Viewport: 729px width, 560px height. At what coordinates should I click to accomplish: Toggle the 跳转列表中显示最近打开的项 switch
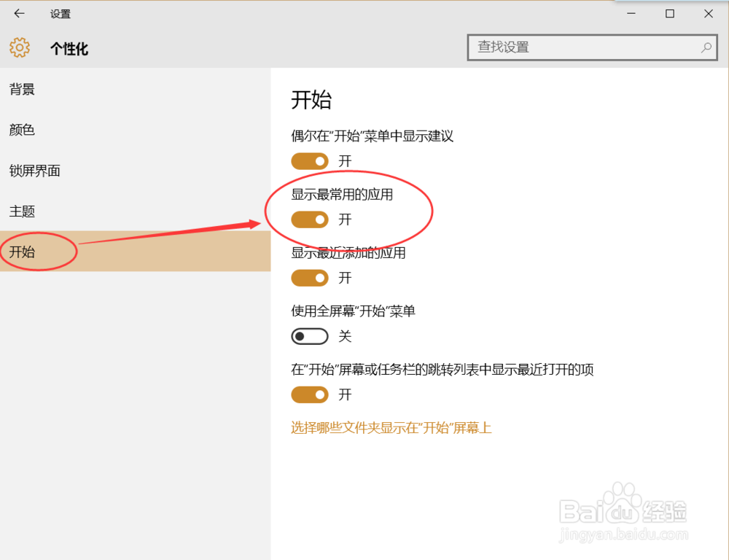pyautogui.click(x=310, y=394)
